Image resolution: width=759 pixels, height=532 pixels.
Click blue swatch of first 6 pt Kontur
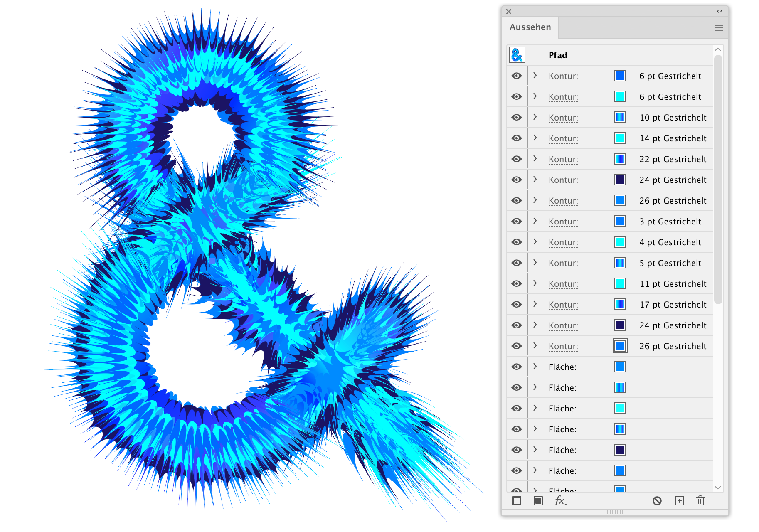coord(620,76)
